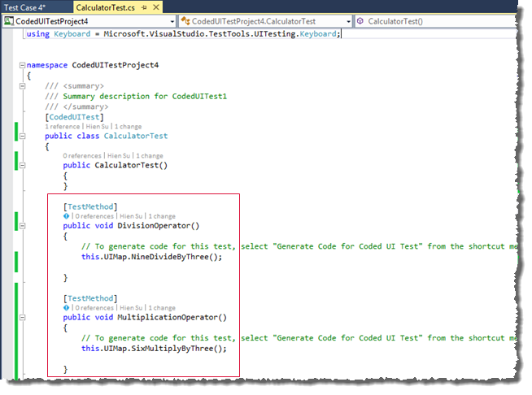Click the [TestMethod] attribute above MultiplicationOperator
532x395 pixels.
coord(90,298)
